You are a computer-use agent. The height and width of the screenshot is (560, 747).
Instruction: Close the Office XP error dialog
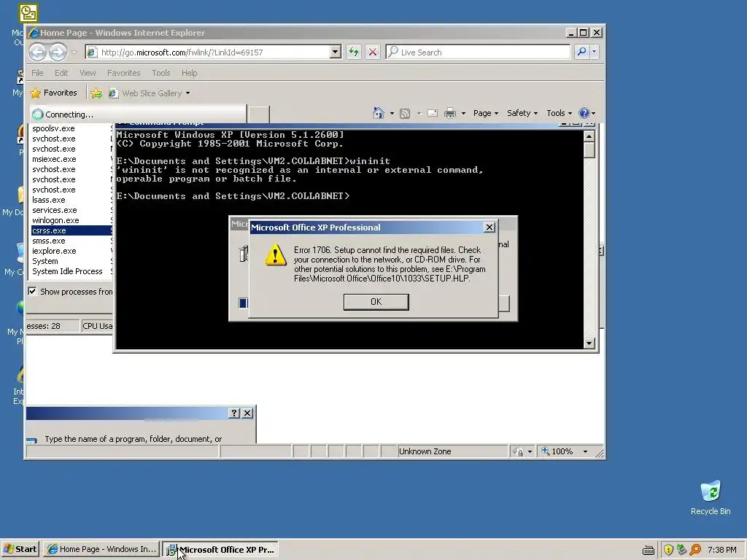[x=489, y=227]
